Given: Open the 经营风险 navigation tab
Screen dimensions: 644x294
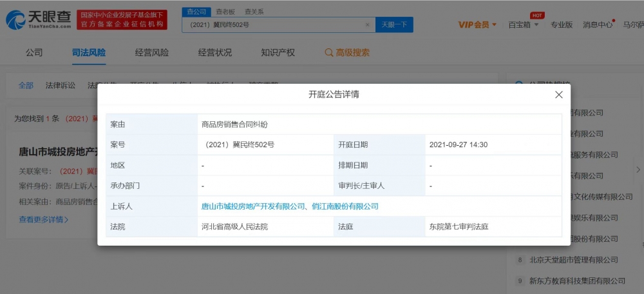Looking at the screenshot, I should [152, 53].
